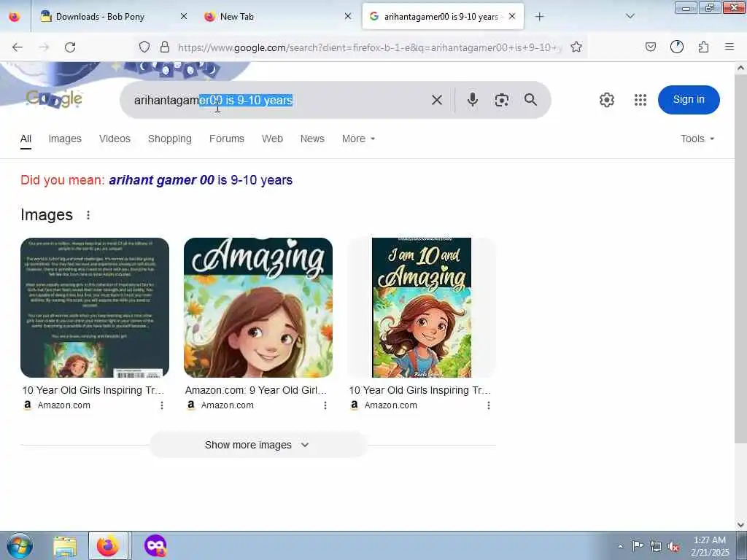747x560 pixels.
Task: Bookmark this page with the star icon
Action: tap(576, 47)
